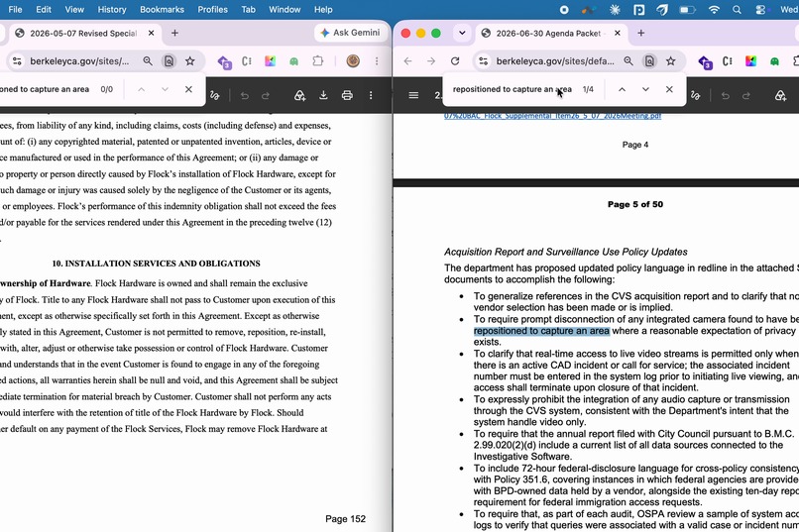Image resolution: width=799 pixels, height=532 pixels.
Task: Click the Ask Gemini button
Action: (x=351, y=33)
